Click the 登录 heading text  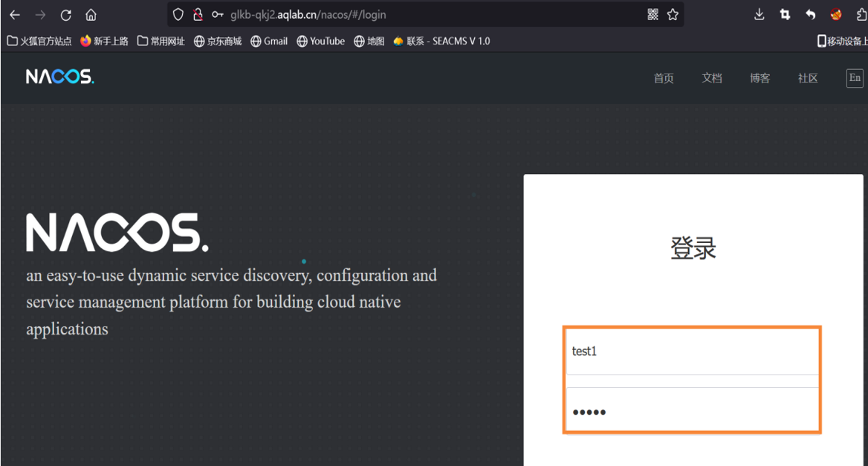click(693, 248)
